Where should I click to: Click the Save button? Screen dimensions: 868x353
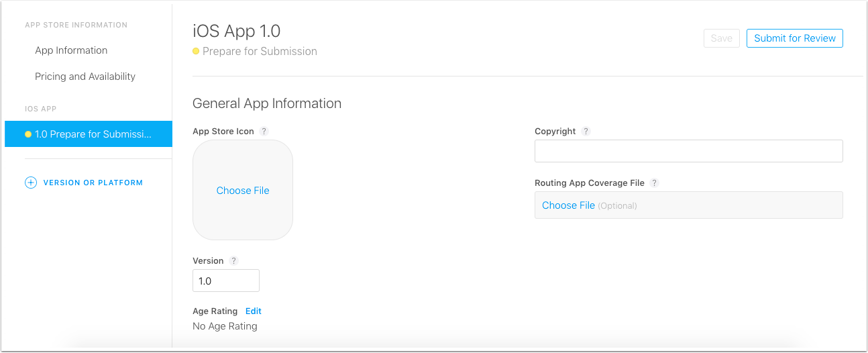722,38
